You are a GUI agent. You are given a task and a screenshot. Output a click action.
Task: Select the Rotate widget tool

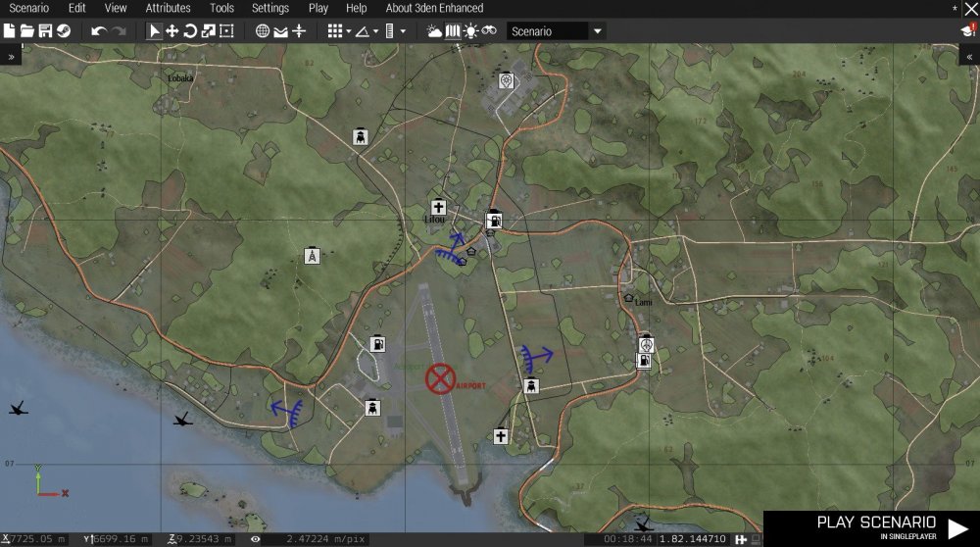coord(190,31)
